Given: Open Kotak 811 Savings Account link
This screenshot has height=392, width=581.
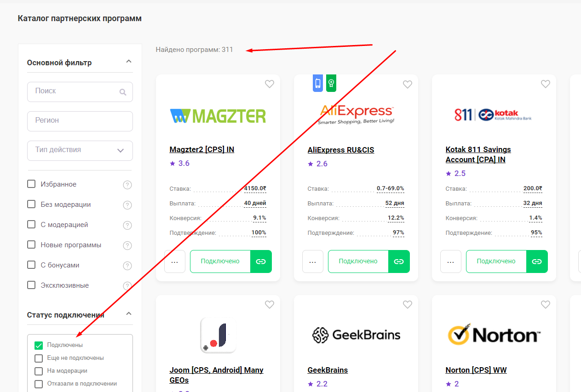Looking at the screenshot, I should point(478,154).
